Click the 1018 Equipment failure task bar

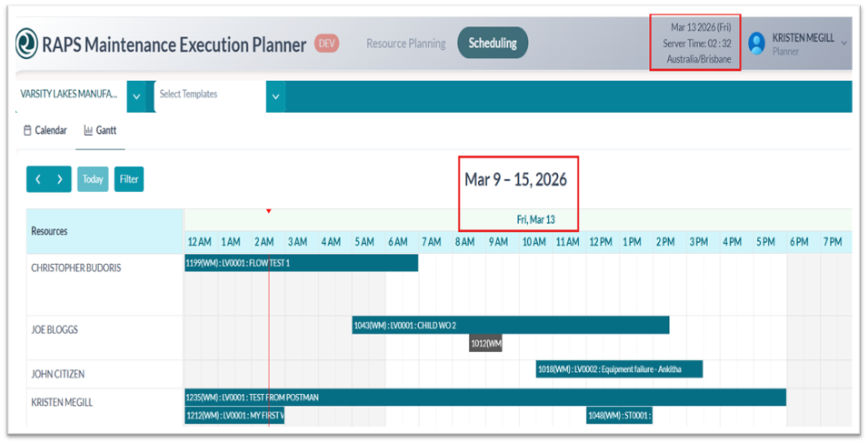619,368
